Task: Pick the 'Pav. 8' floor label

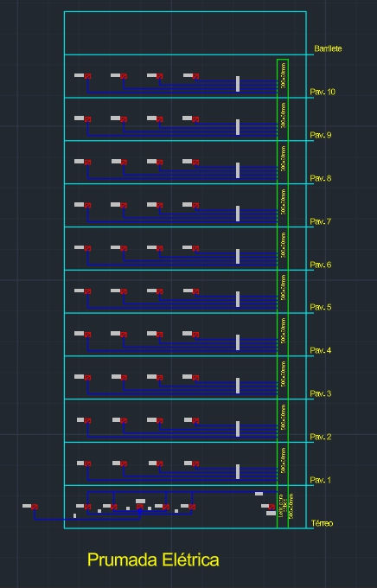Action: (x=320, y=178)
